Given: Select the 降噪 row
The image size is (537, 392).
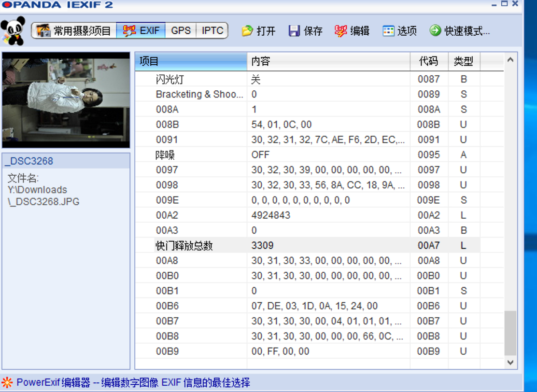Looking at the screenshot, I should pos(319,155).
